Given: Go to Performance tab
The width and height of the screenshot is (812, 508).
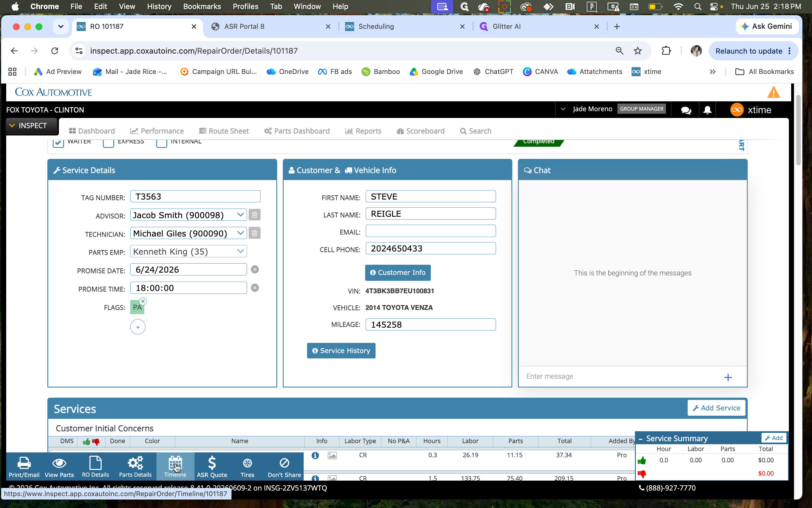Looking at the screenshot, I should [157, 131].
